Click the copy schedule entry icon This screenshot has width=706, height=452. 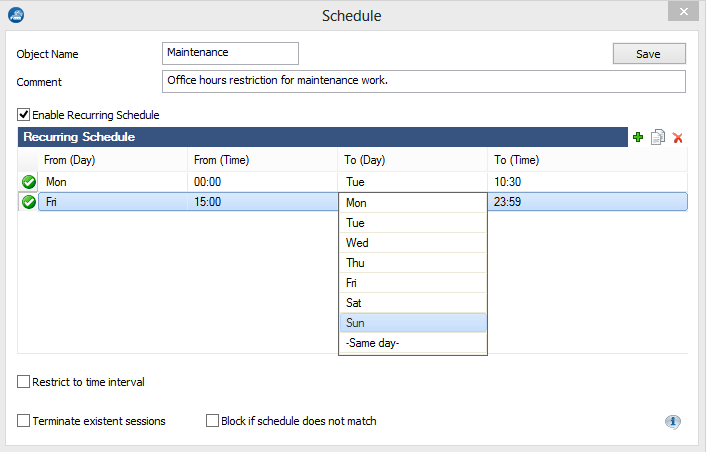658,137
